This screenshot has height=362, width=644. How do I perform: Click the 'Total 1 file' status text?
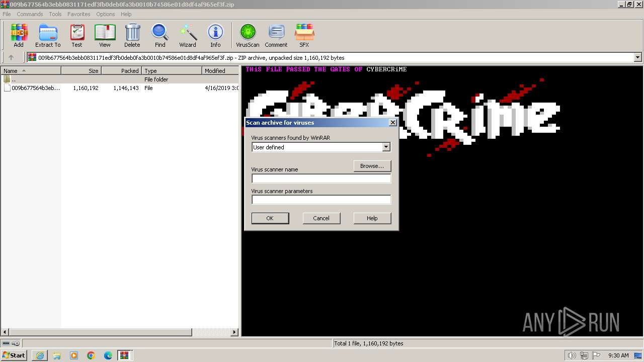point(369,343)
